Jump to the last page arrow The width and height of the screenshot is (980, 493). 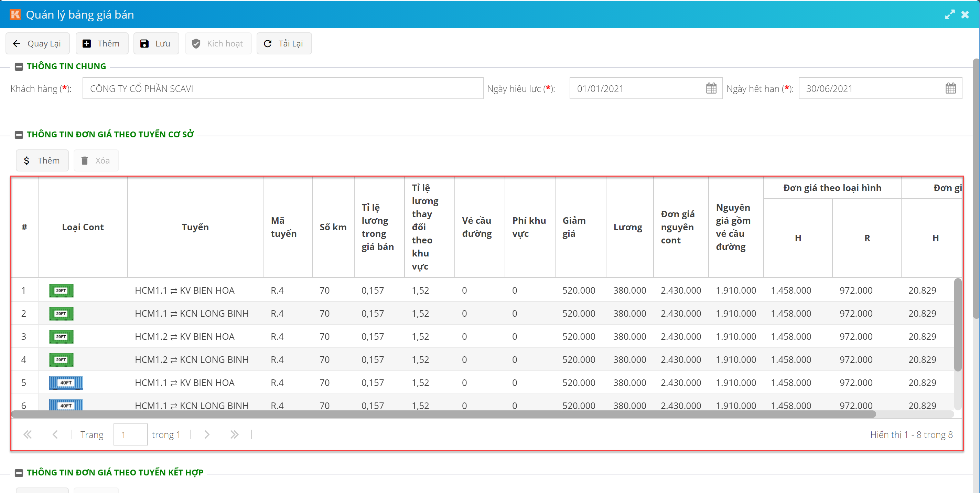coord(234,434)
